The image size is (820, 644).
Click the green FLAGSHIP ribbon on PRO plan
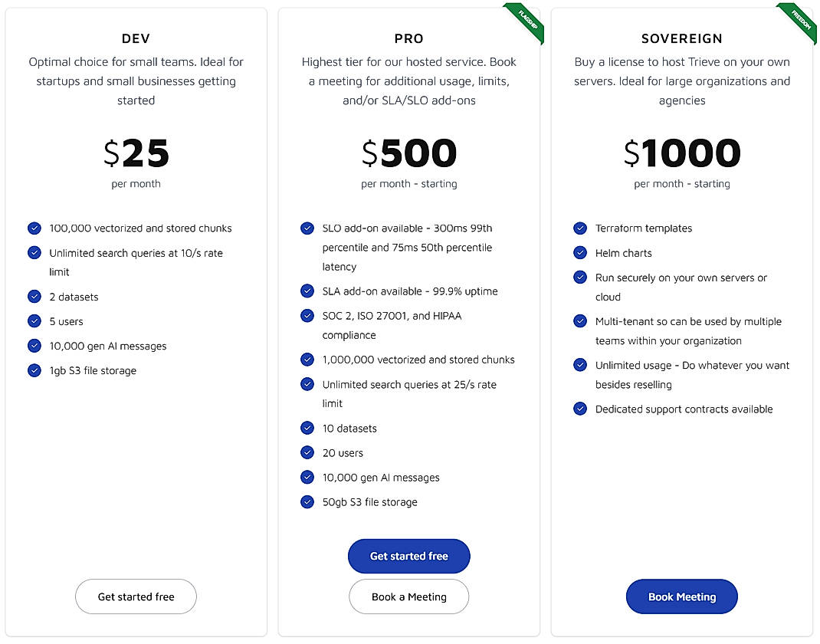click(523, 23)
